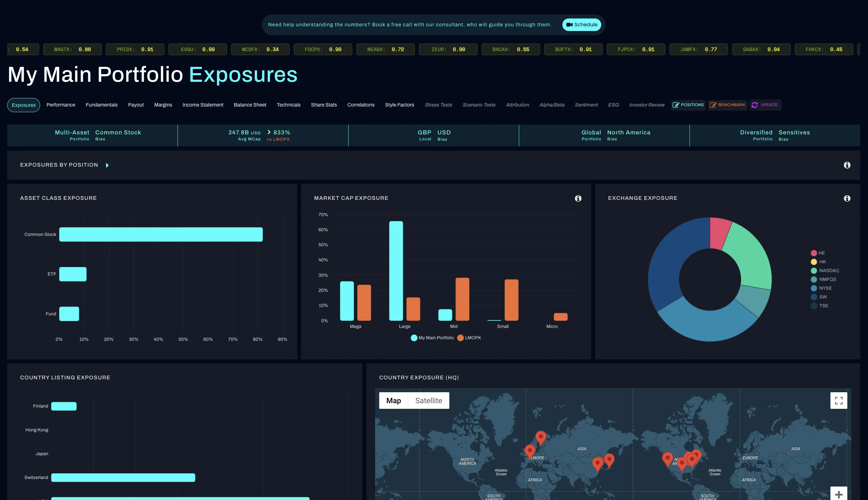Toggle My Main Portfolio legend series
This screenshot has width=868, height=500.
click(x=432, y=338)
